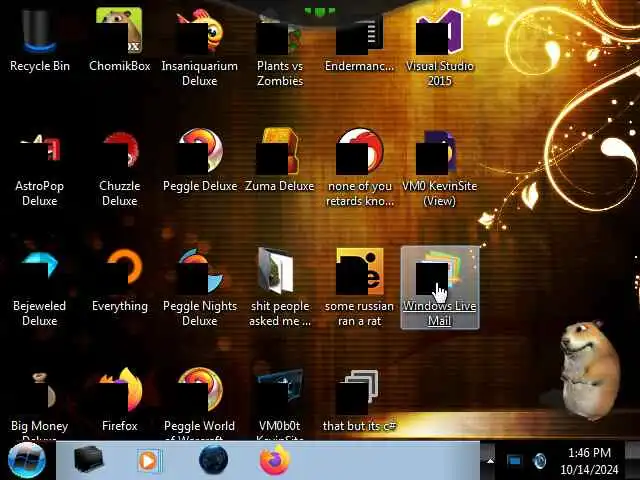The width and height of the screenshot is (640, 480).
Task: Select the VM0 KevinSite (View) icon
Action: [440, 168]
